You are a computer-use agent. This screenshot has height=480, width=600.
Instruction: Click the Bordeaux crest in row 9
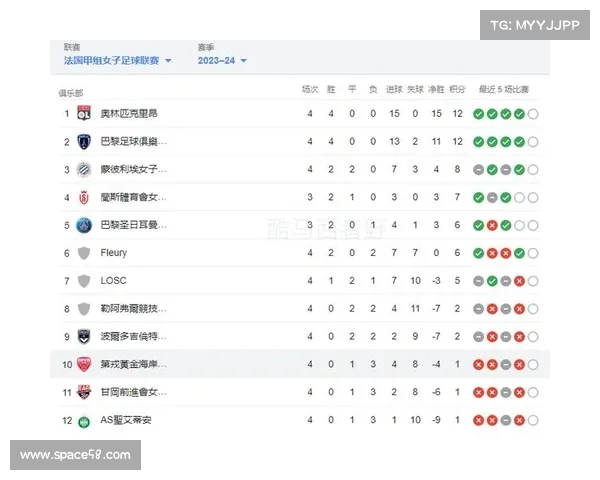click(84, 337)
